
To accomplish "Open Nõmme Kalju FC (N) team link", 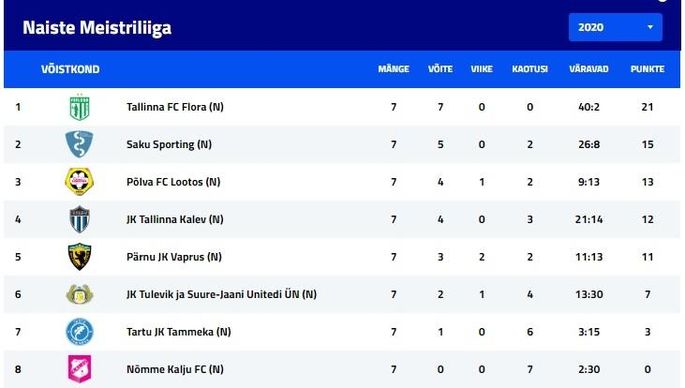I will click(x=175, y=369).
